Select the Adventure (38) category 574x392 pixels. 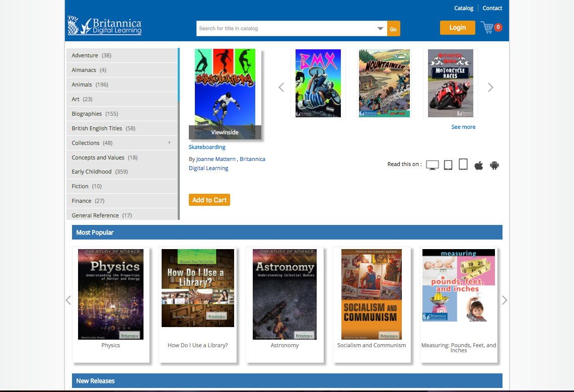click(x=122, y=55)
